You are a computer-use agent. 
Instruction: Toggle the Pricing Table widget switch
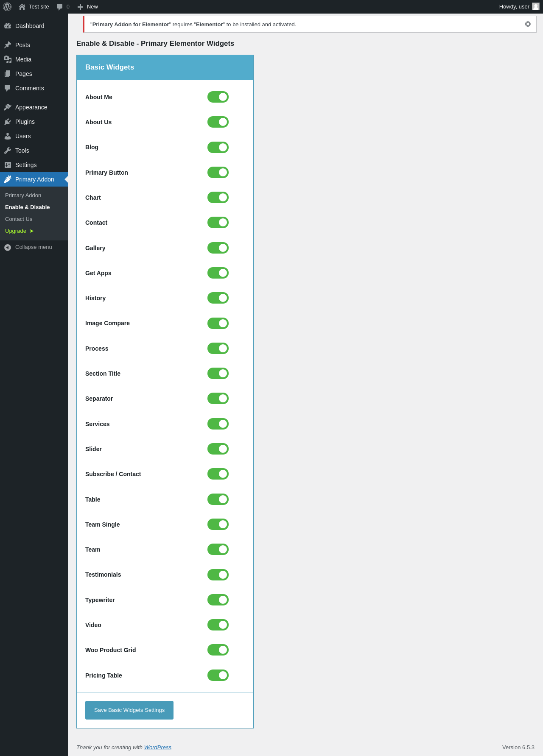tap(218, 675)
